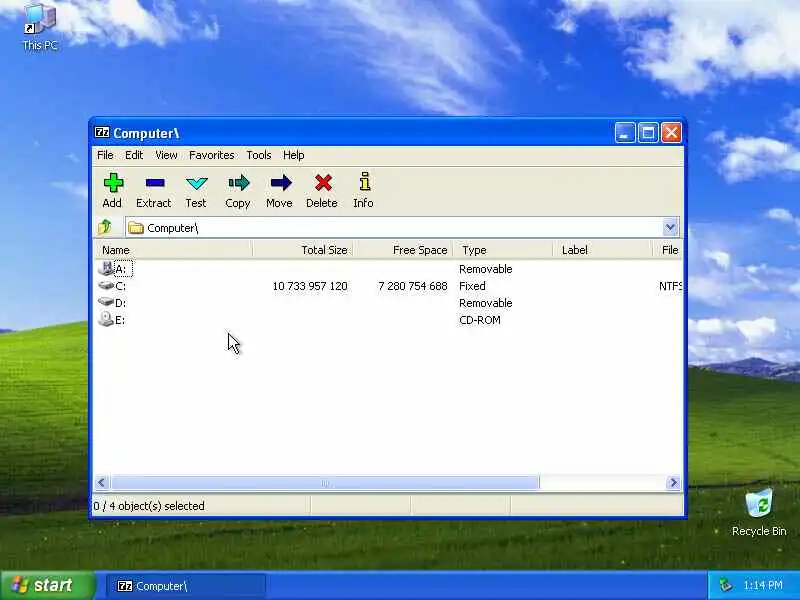Minimize the 7-Zip window
Image resolution: width=800 pixels, height=600 pixels.
click(624, 133)
